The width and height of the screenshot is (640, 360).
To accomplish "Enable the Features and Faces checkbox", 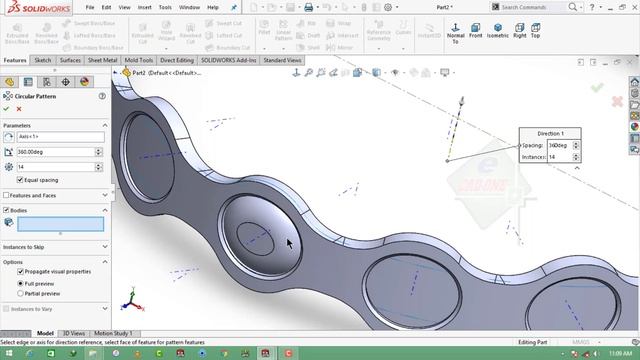I will (x=6, y=196).
